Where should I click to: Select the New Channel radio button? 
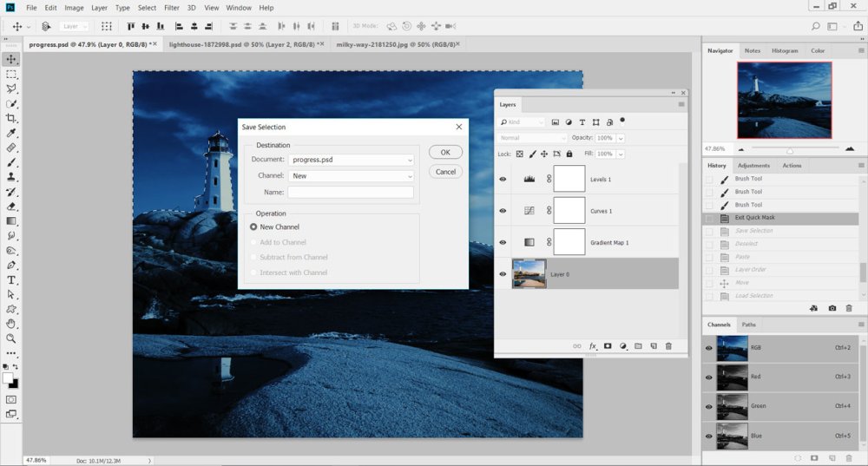pos(253,226)
